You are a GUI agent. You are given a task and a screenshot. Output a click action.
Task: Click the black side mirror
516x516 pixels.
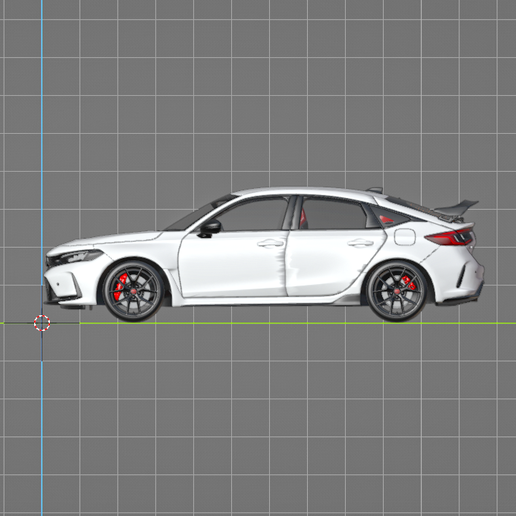tap(209, 228)
